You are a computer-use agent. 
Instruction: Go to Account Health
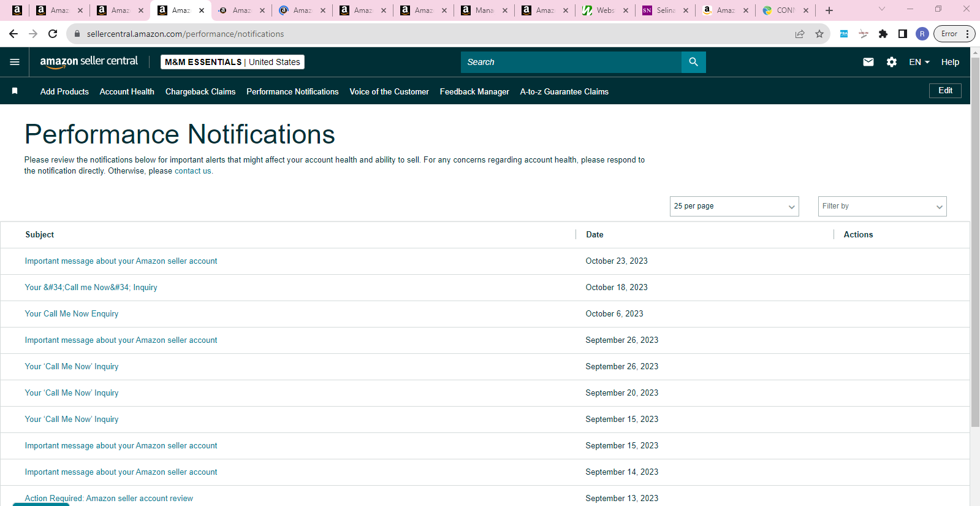point(127,91)
